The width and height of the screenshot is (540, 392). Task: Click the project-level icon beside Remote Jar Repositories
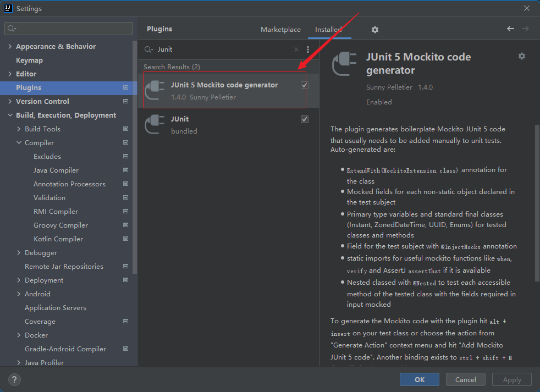pyautogui.click(x=126, y=266)
